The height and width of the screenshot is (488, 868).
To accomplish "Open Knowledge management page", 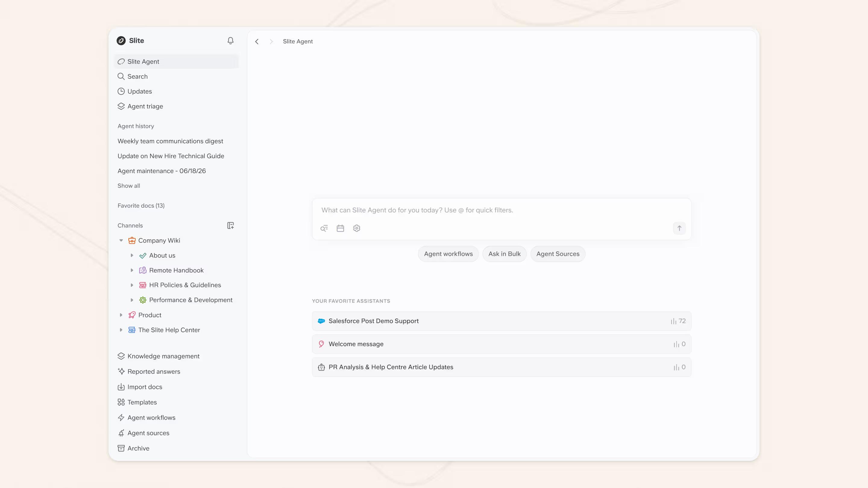I will coord(177,356).
